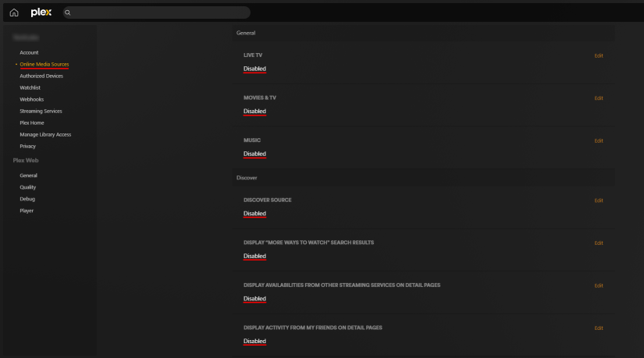644x358 pixels.
Task: Click Disabled under availabilities from streaming services
Action: [x=254, y=299]
